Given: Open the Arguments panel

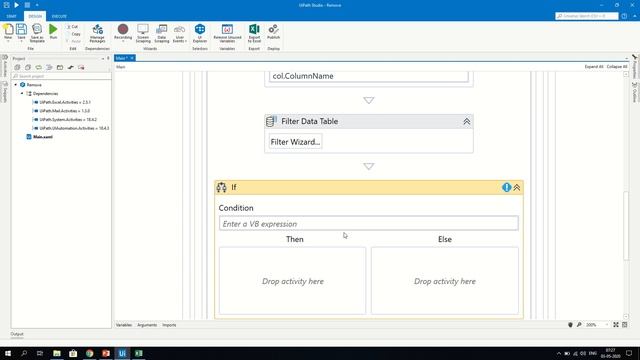Looking at the screenshot, I should 147,325.
